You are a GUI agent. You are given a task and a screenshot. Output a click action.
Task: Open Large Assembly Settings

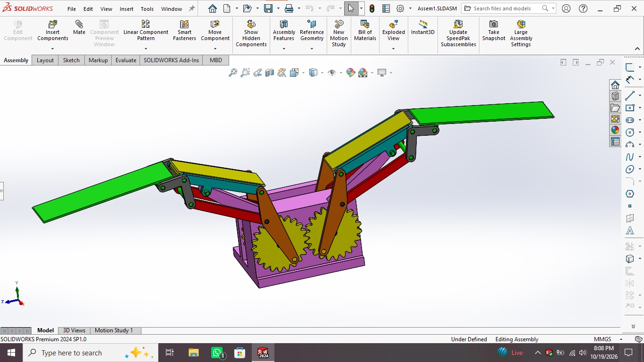pyautogui.click(x=521, y=33)
